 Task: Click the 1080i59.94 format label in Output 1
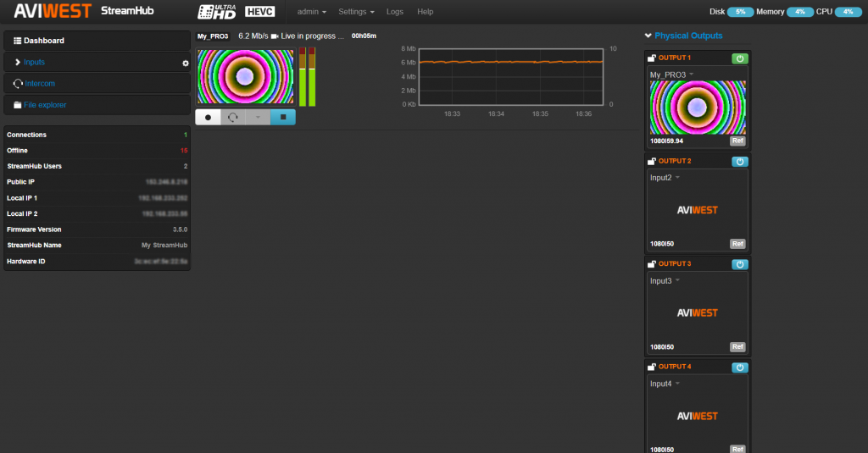666,141
